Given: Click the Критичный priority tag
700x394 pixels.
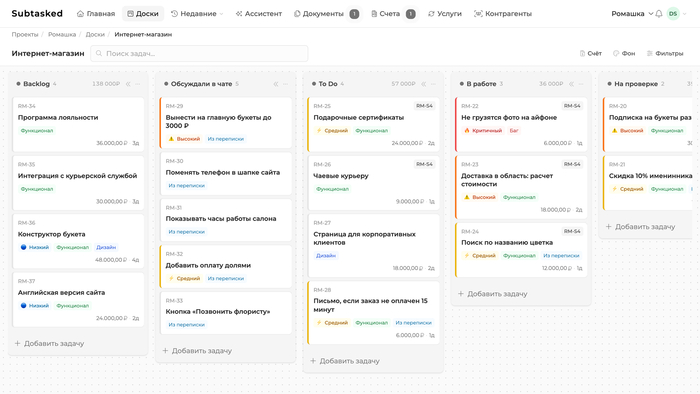Looking at the screenshot, I should tap(483, 131).
